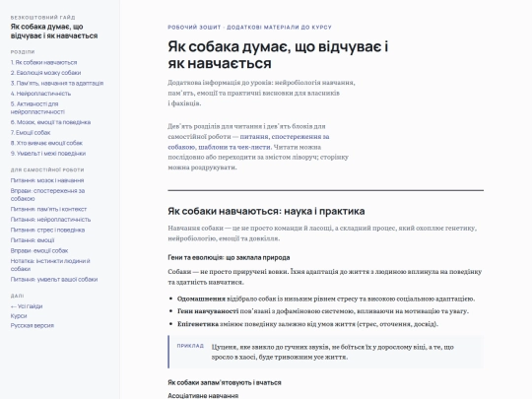This screenshot has width=532, height=399.
Task: Follow highlighted link 'питання, спостереження за собакою'
Action: [x=248, y=142]
